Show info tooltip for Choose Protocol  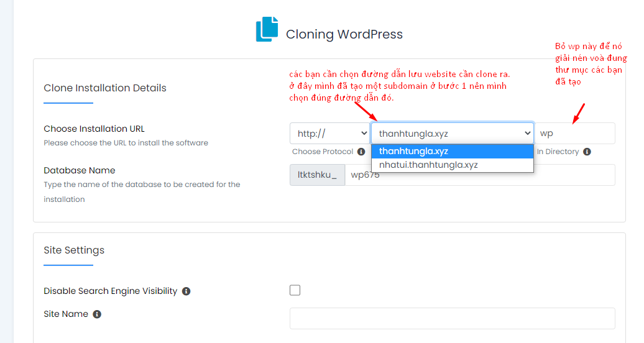[361, 152]
